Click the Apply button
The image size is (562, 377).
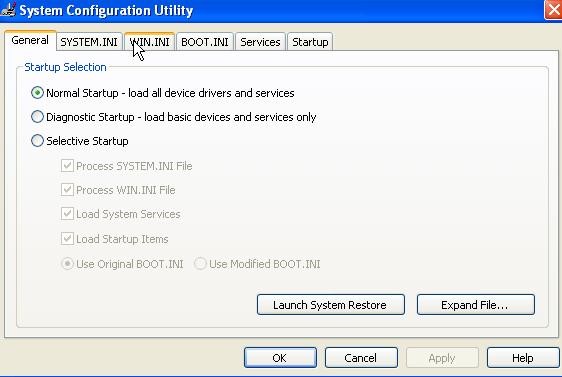tap(442, 357)
